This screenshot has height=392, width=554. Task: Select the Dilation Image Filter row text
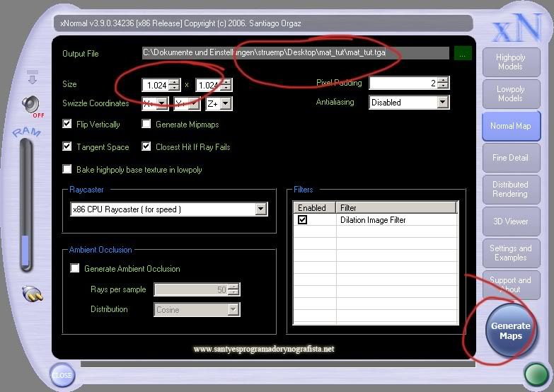pyautogui.click(x=373, y=220)
